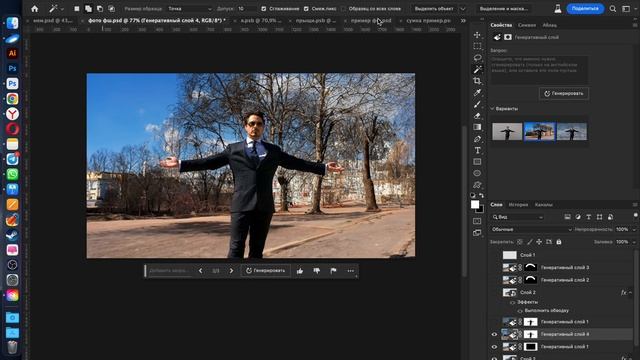Click Выделить объект button
The width and height of the screenshot is (640, 360).
433,9
